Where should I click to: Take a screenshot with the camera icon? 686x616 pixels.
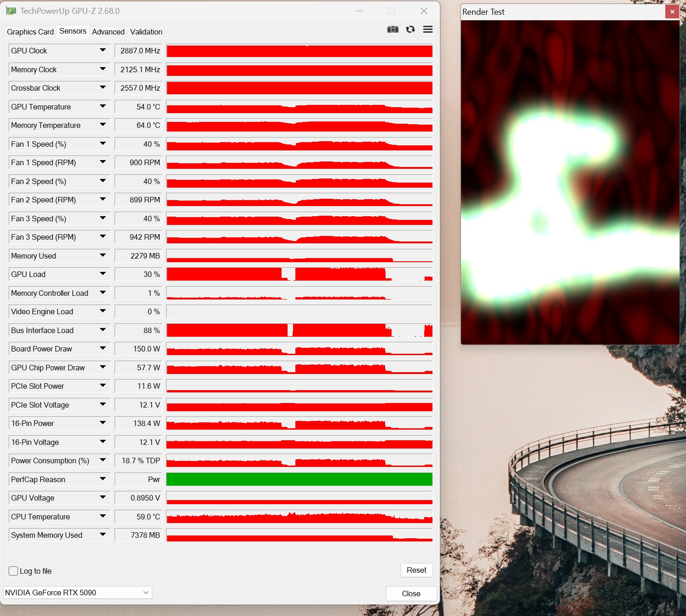(393, 29)
